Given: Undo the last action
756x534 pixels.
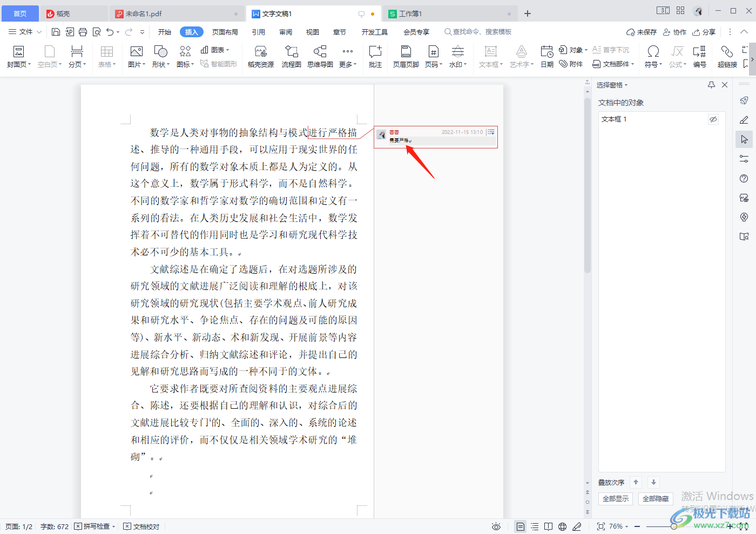Looking at the screenshot, I should tap(110, 32).
